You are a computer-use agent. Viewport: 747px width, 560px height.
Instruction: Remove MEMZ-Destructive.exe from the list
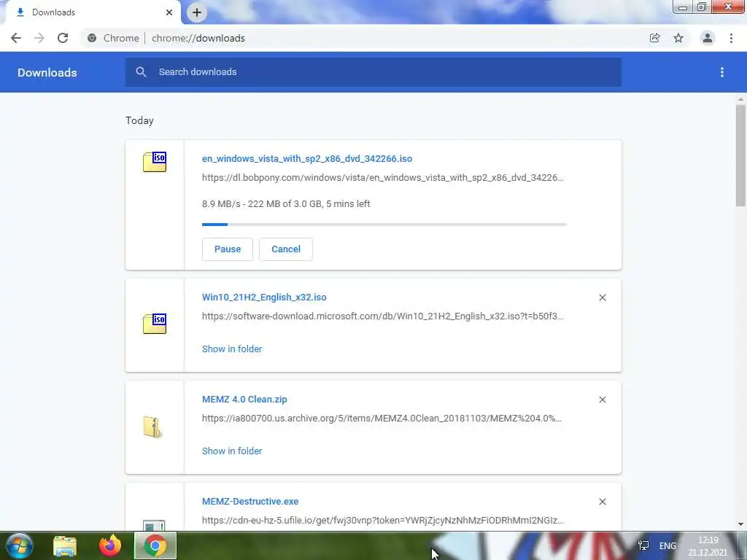pyautogui.click(x=602, y=502)
